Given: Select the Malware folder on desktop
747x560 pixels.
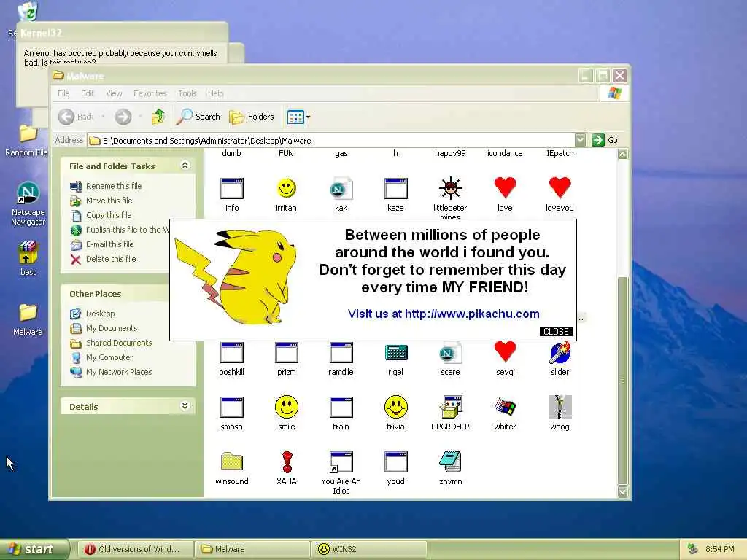Looking at the screenshot, I should [28, 313].
